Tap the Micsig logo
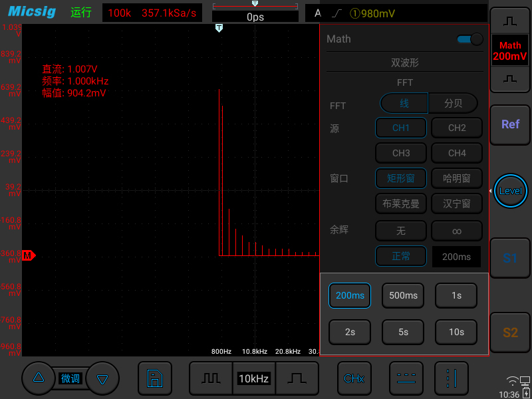 pos(32,12)
